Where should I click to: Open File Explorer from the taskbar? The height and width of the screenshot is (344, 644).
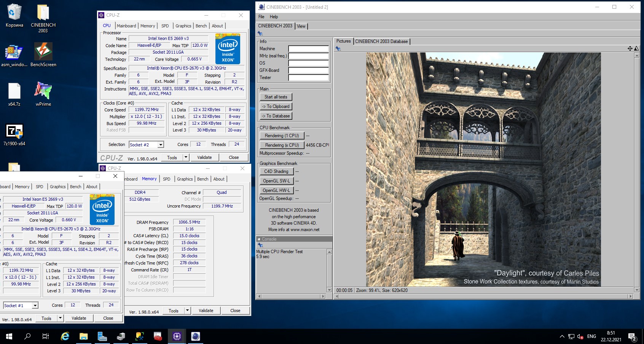(x=84, y=336)
